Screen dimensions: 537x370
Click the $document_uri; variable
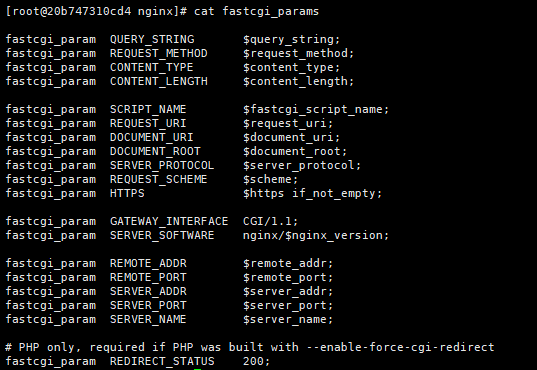[x=291, y=137]
